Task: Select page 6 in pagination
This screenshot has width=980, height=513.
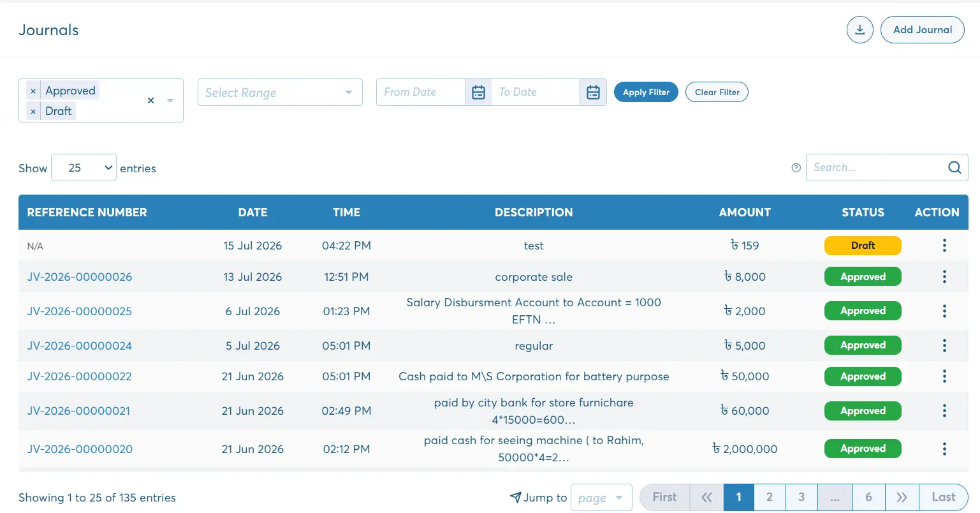Action: pyautogui.click(x=868, y=497)
